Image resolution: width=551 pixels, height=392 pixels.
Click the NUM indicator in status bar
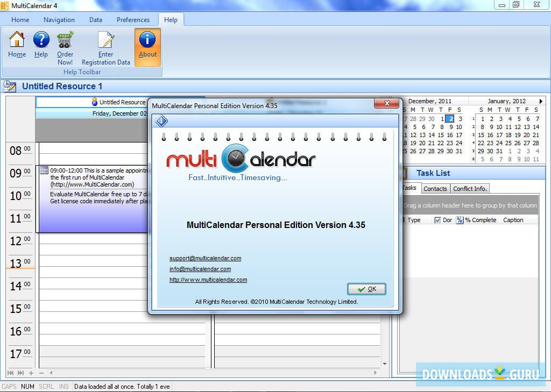click(x=27, y=387)
